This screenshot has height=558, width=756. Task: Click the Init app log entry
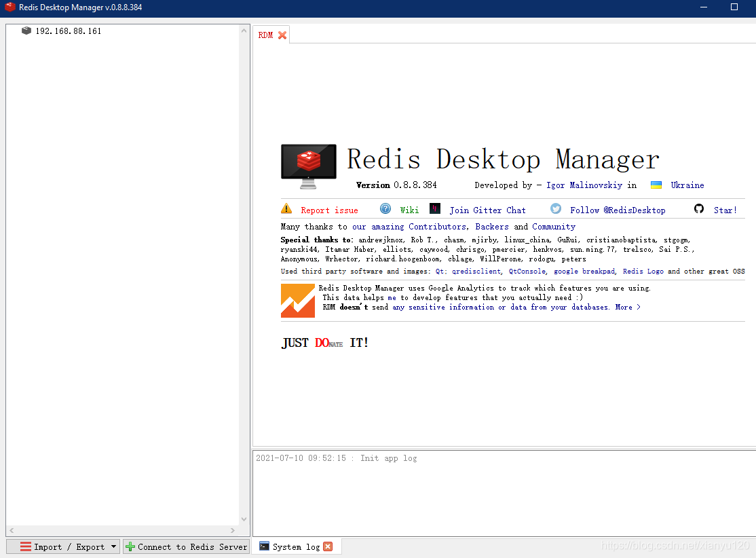pos(337,458)
